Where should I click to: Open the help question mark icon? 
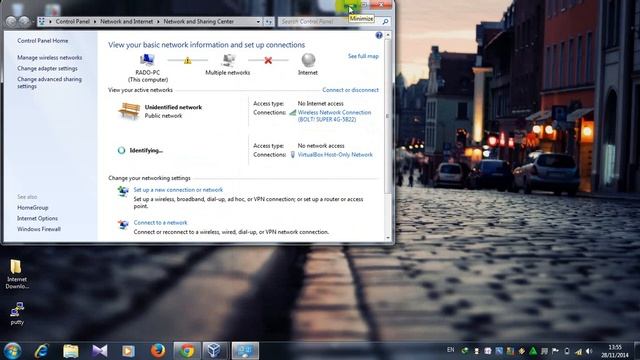(379, 36)
